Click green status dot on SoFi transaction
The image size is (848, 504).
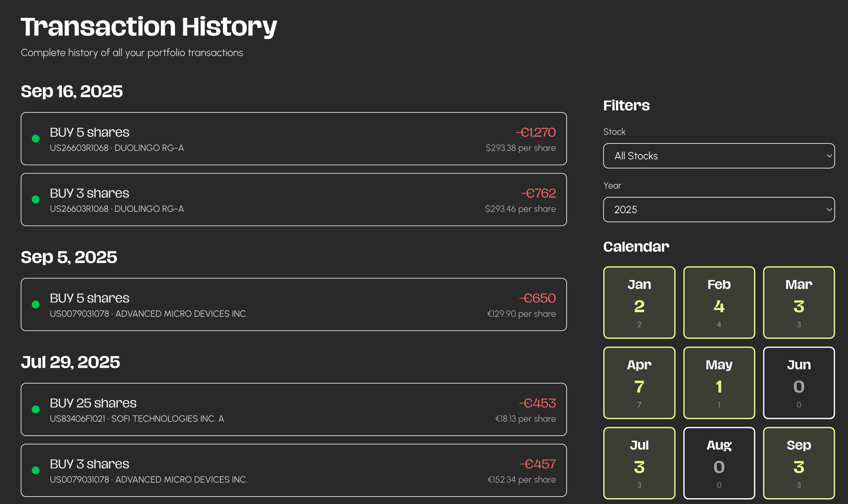(36, 410)
